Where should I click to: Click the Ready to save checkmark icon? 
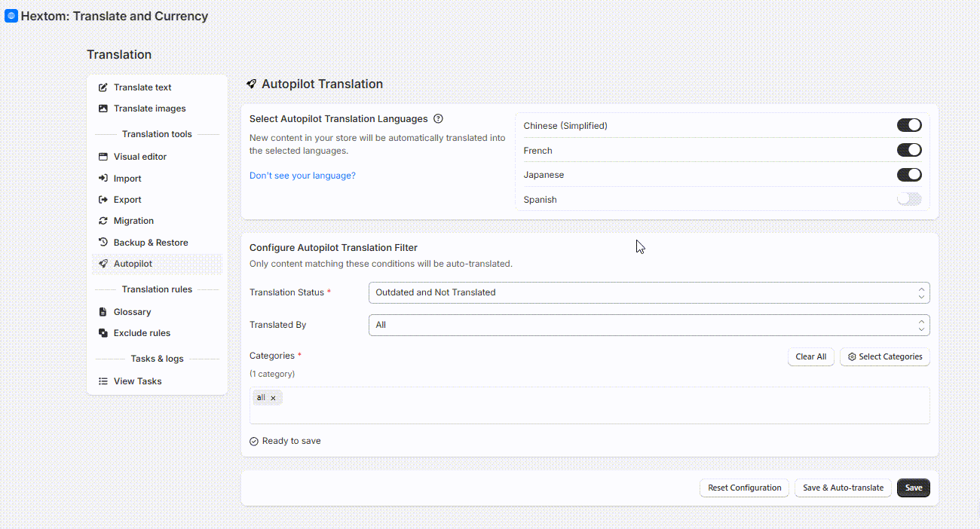coord(254,442)
